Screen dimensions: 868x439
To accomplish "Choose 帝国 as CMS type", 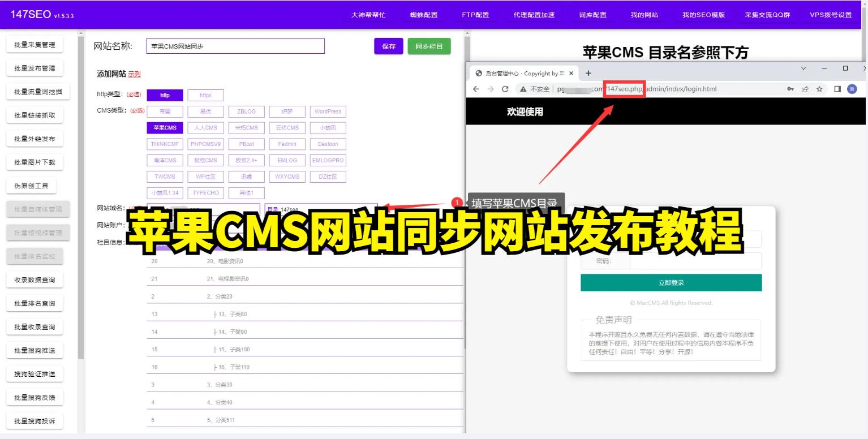I will pos(165,111).
